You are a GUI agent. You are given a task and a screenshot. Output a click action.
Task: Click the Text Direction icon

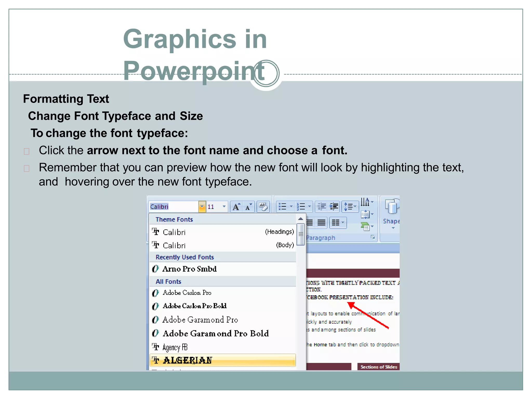(x=365, y=202)
